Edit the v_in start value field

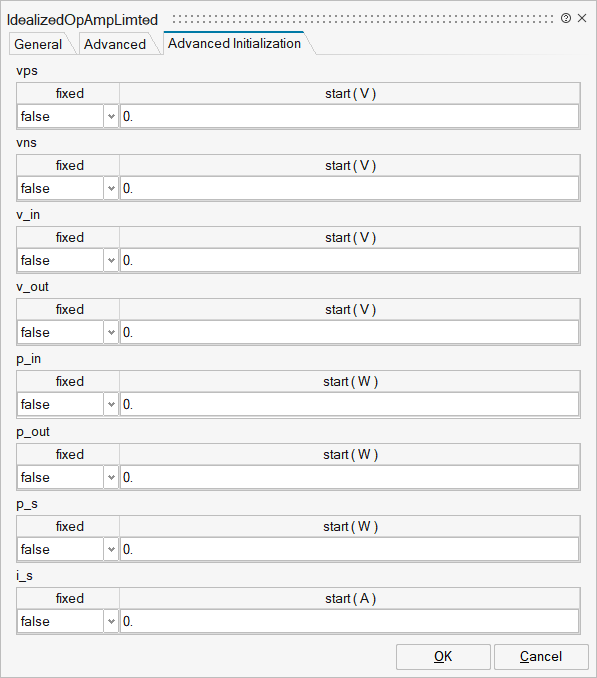(349, 260)
